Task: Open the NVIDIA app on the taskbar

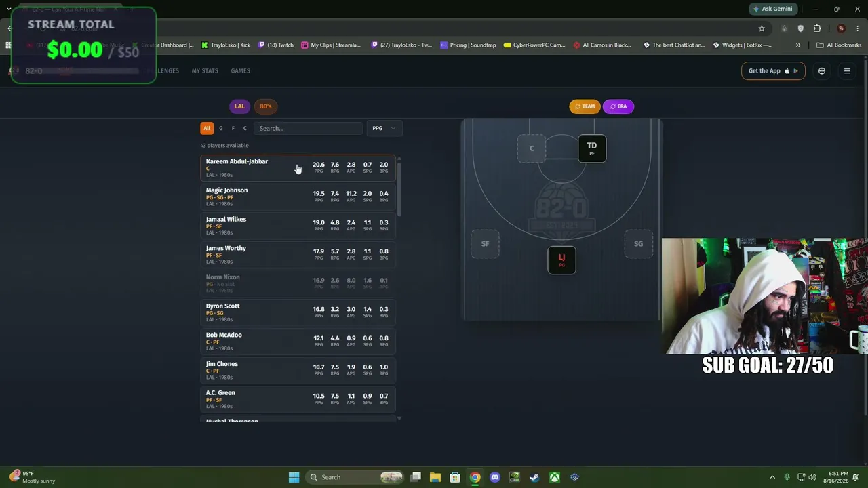Action: (x=515, y=477)
